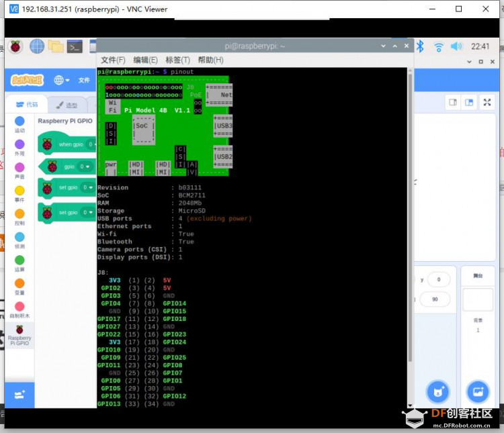
Task: Switch to the 代码 code tab
Action: (27, 105)
